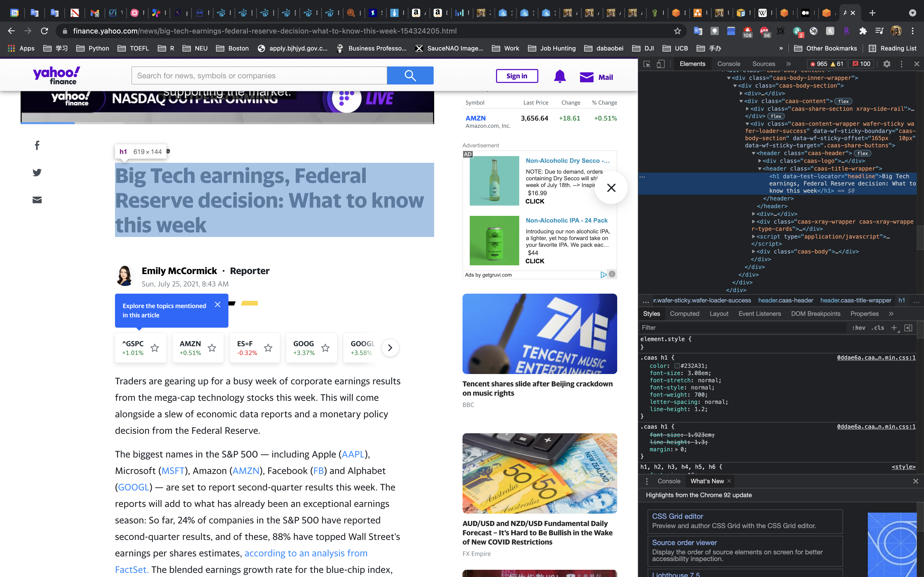Toggle ^GSPC watchlist star

[x=155, y=348]
